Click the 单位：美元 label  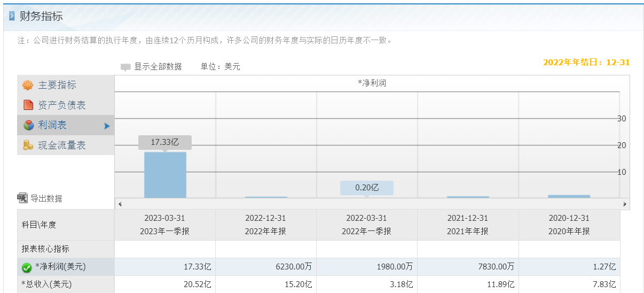click(x=220, y=67)
